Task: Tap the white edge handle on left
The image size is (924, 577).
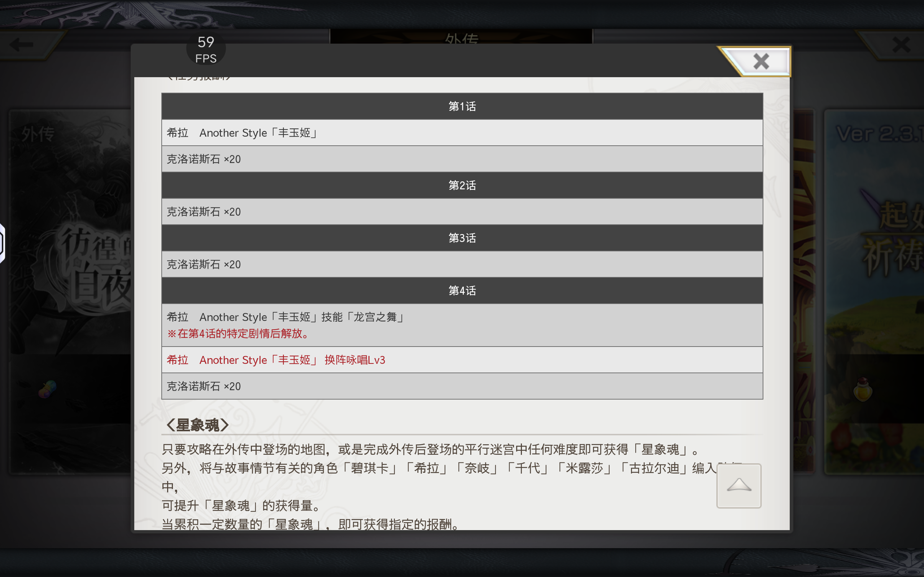Action: coord(2,243)
